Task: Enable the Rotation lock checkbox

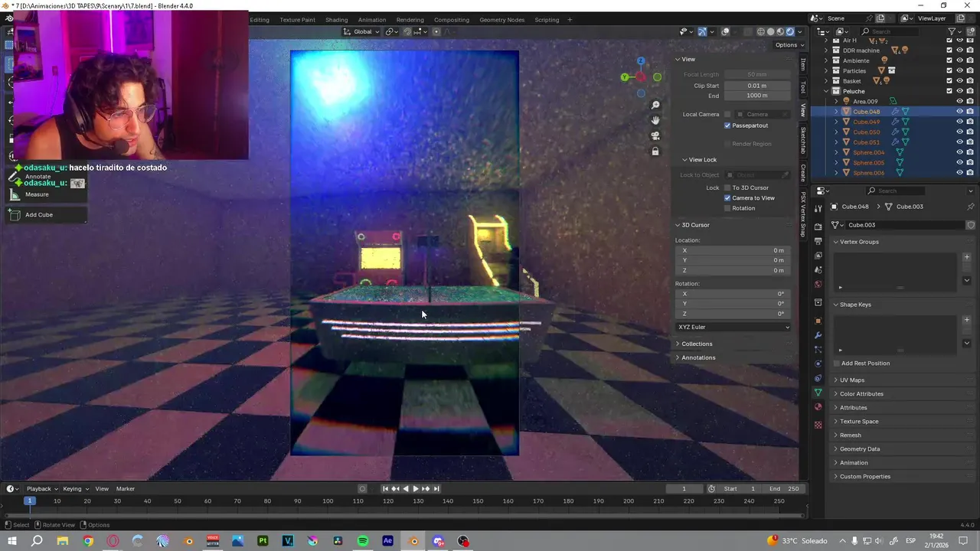Action: (x=727, y=208)
